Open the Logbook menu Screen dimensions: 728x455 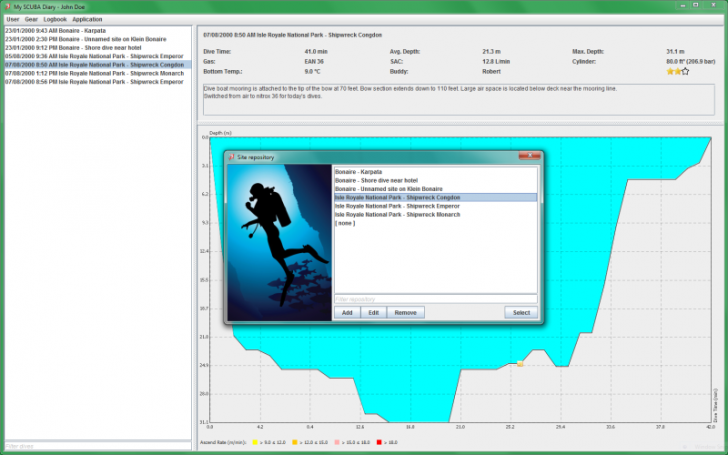coord(55,20)
